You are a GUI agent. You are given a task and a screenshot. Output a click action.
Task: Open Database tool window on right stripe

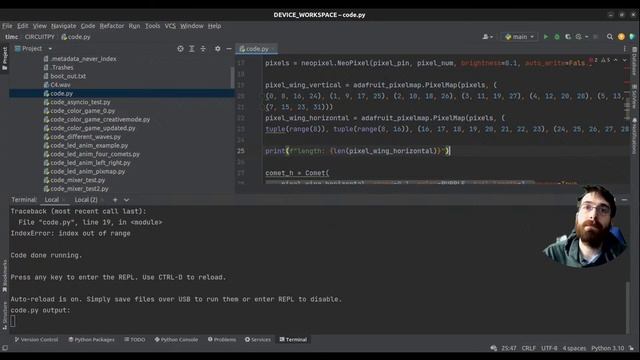click(635, 61)
